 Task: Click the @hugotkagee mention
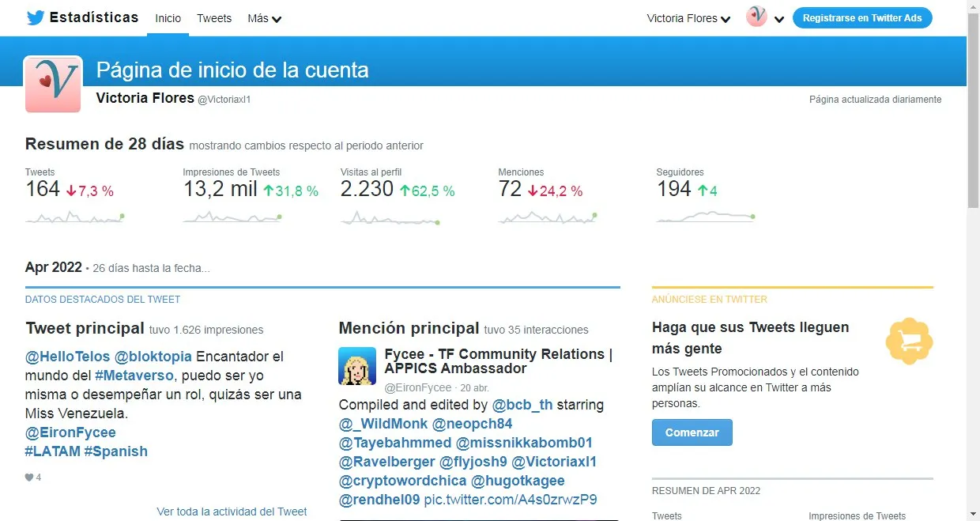coord(518,481)
